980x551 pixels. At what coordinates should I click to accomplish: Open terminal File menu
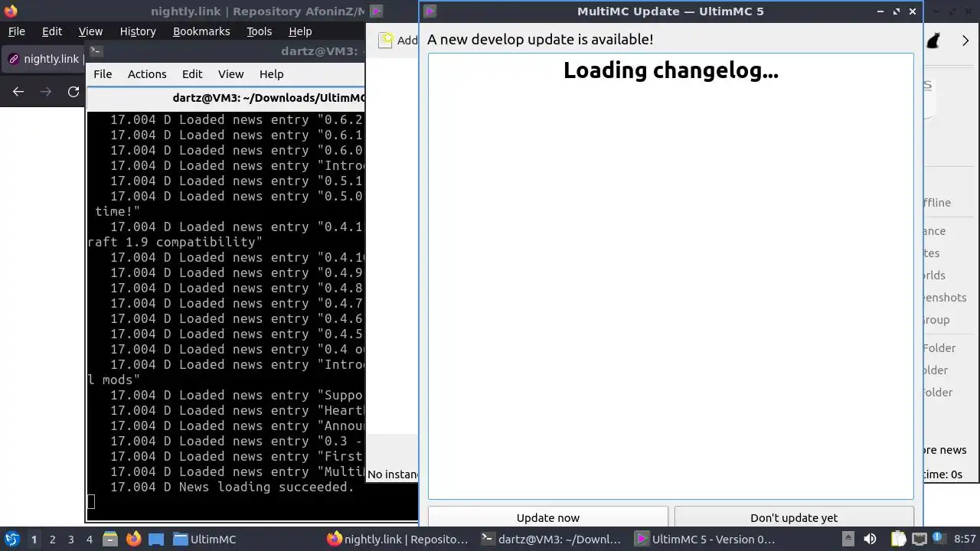pyautogui.click(x=103, y=74)
